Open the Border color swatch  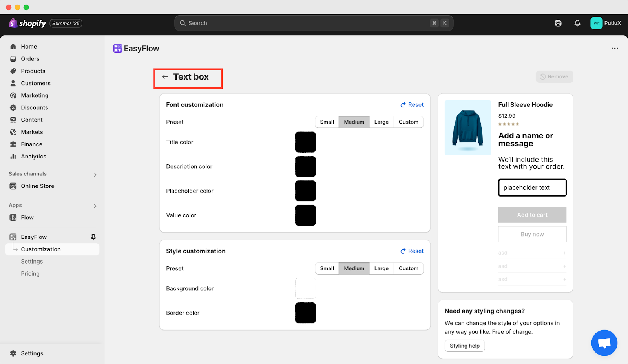click(x=305, y=313)
